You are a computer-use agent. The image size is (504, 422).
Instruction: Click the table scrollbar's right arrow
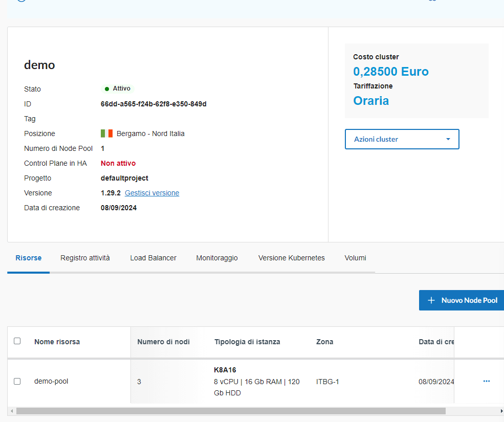point(501,411)
